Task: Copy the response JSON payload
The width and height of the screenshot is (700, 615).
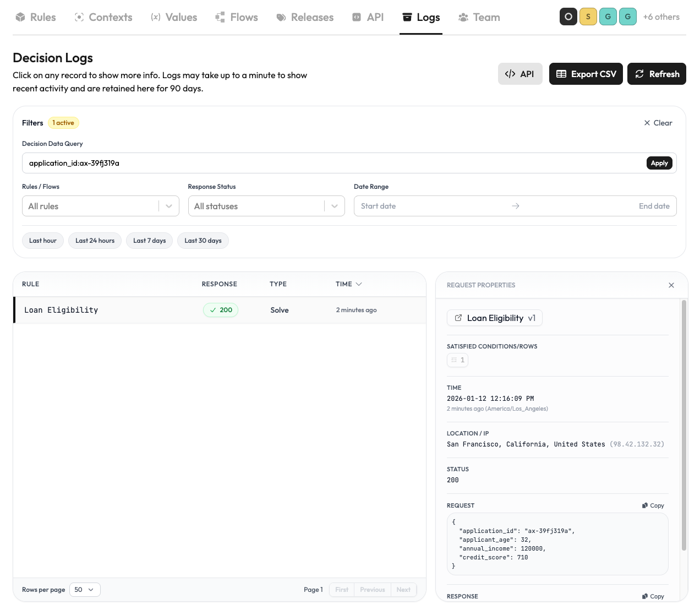Action: click(x=653, y=596)
